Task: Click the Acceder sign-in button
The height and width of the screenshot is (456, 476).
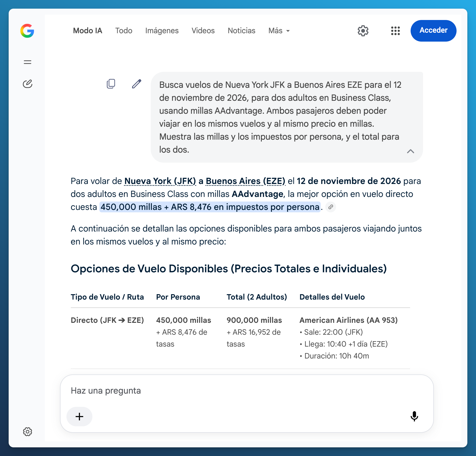Action: coord(433,31)
